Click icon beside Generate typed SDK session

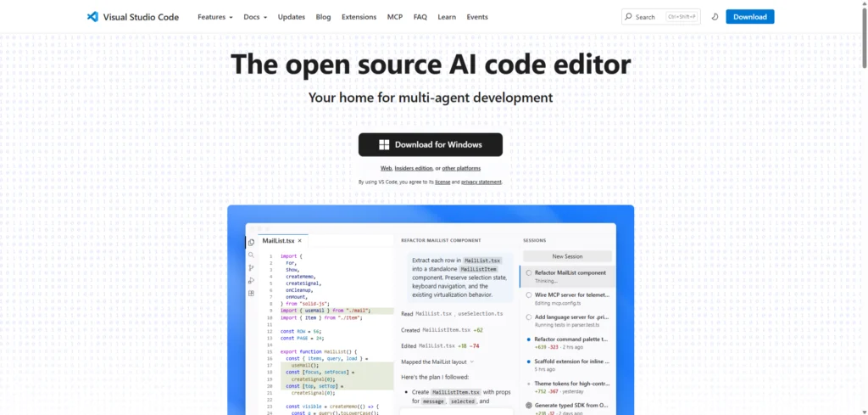click(529, 405)
